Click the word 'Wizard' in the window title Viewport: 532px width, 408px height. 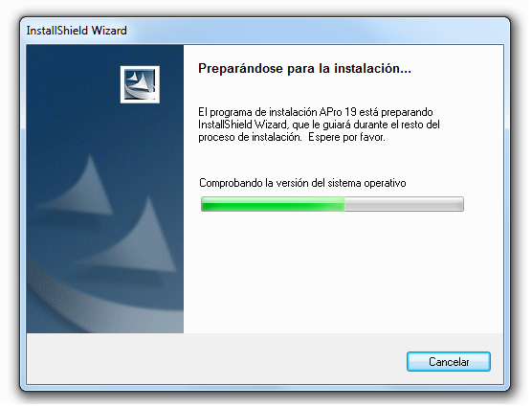pyautogui.click(x=110, y=31)
